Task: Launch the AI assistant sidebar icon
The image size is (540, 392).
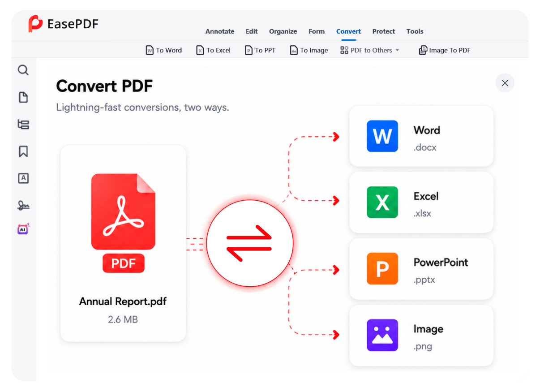Action: (23, 229)
